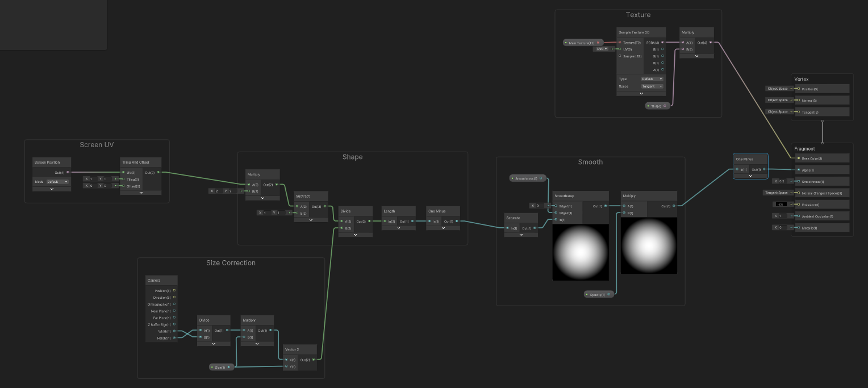The width and height of the screenshot is (868, 388).
Task: Open the UV0 channel dropdown
Action: (x=601, y=49)
